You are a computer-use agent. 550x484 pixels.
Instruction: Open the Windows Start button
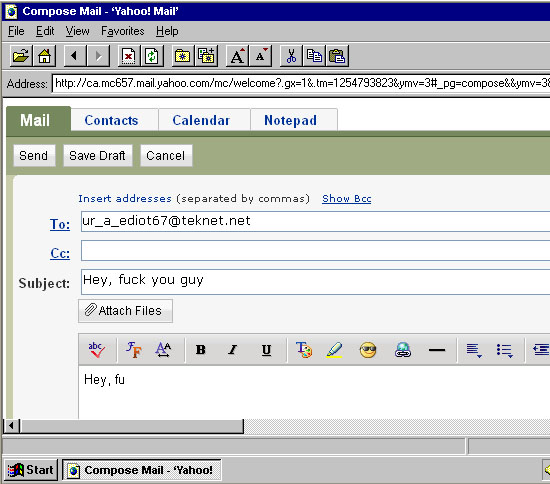coord(31,470)
